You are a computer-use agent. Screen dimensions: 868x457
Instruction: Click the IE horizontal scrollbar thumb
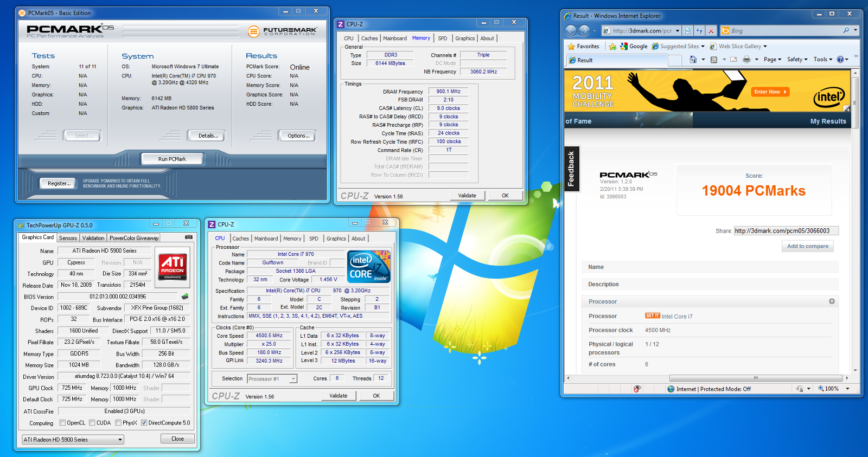pos(755,378)
